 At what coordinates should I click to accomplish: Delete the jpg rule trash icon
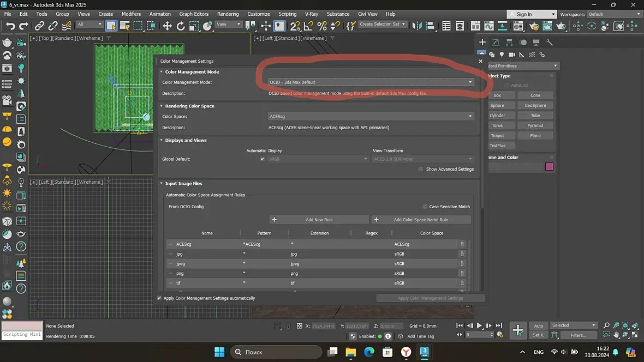pos(462,254)
